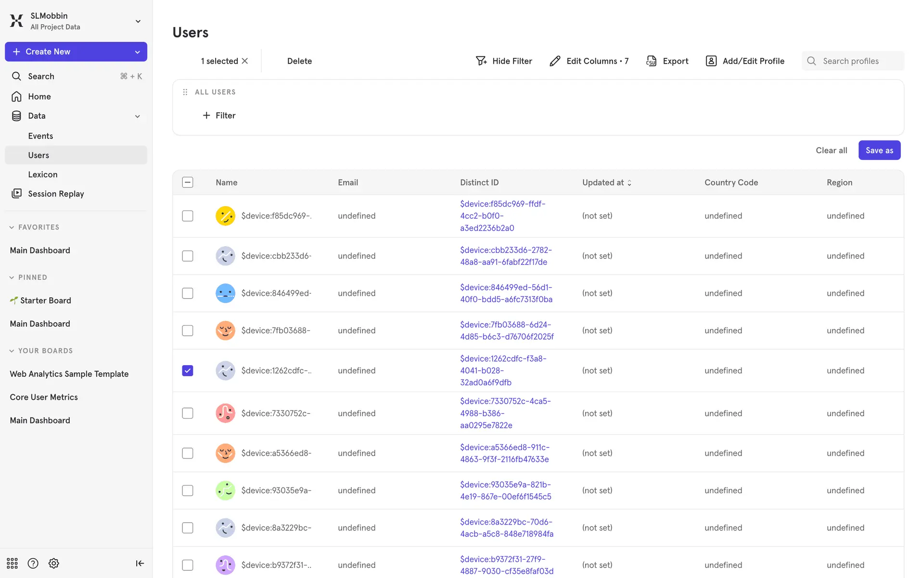The height and width of the screenshot is (578, 924).
Task: Collapse the Favorites section
Action: tap(12, 227)
